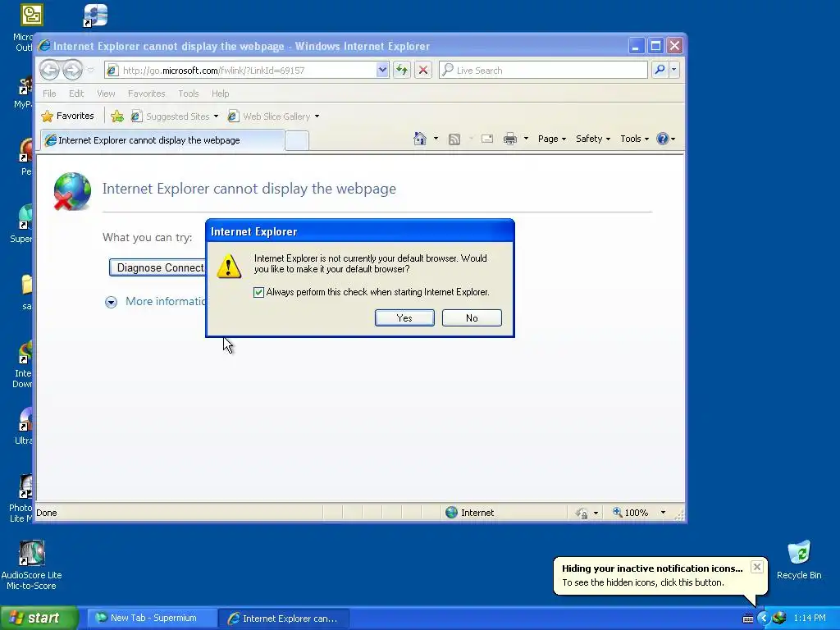Click the red Stop loading icon

(423, 71)
